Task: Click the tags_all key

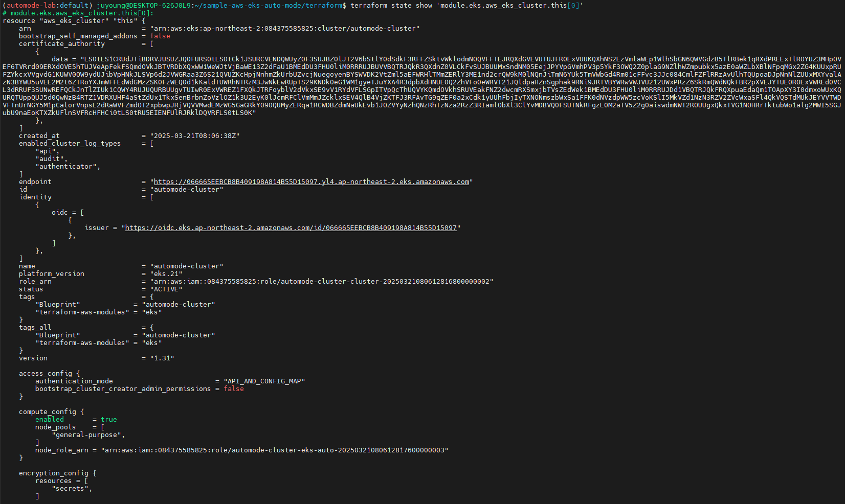Action: coord(35,328)
